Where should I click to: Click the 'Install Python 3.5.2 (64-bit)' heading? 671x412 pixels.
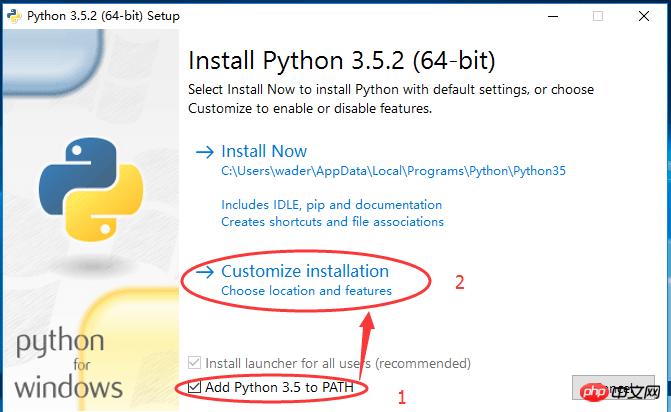pyautogui.click(x=341, y=61)
